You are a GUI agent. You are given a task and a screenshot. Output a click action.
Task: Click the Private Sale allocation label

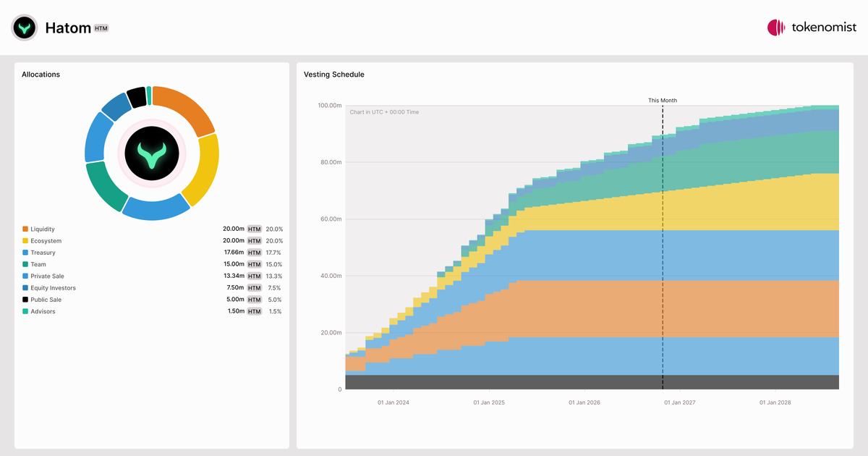point(47,276)
